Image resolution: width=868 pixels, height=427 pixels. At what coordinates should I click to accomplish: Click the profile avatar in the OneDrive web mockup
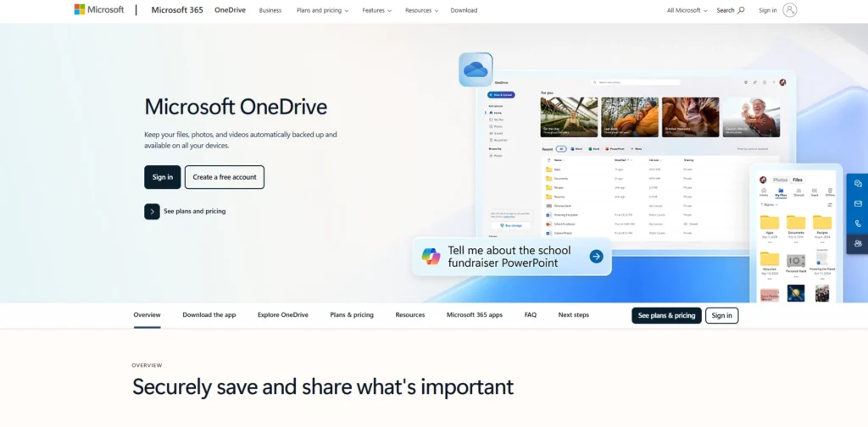point(782,82)
